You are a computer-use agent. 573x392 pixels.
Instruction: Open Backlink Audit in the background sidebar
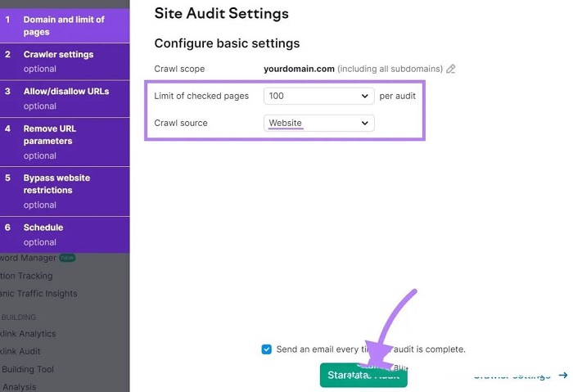(20, 351)
